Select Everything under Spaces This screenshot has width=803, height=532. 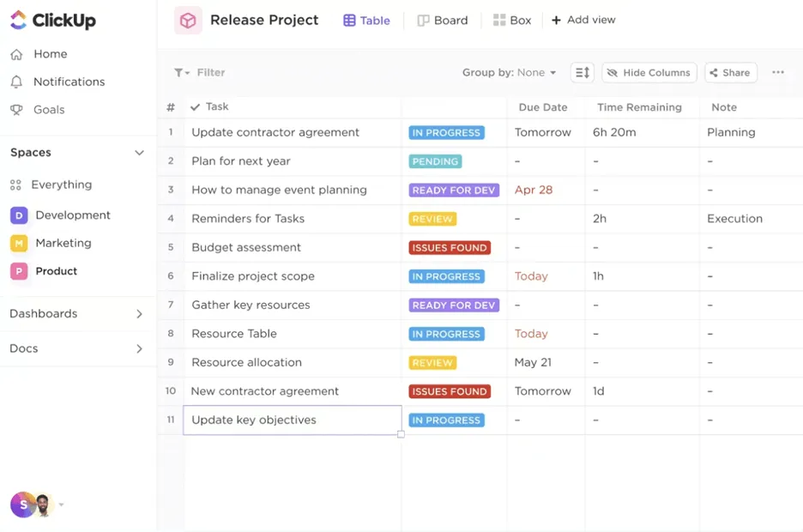[62, 184]
